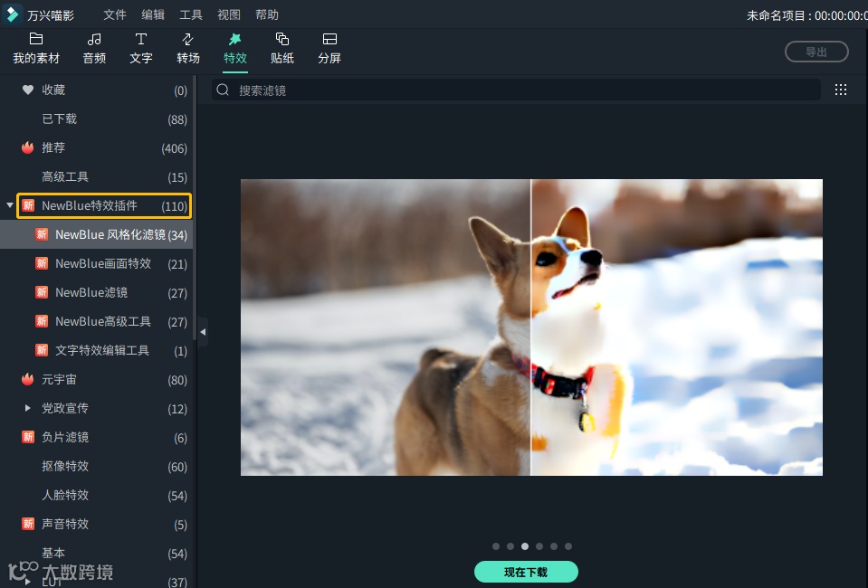The image size is (868, 588).
Task: Select the 推荐 category
Action: click(x=96, y=147)
